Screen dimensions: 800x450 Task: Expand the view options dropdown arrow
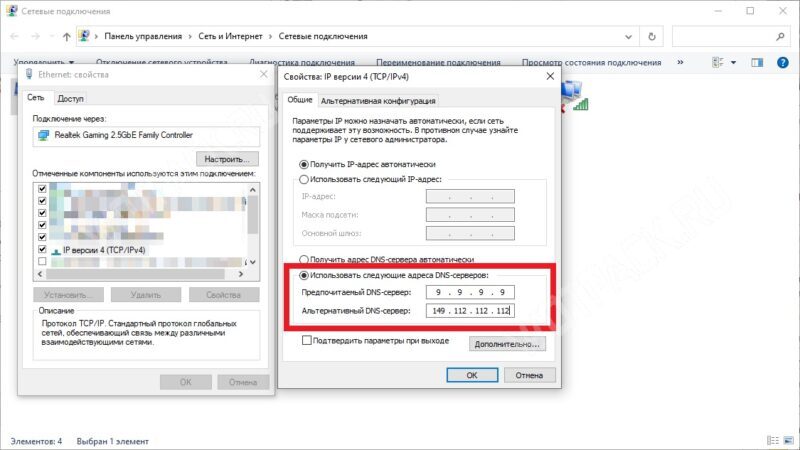click(x=733, y=62)
